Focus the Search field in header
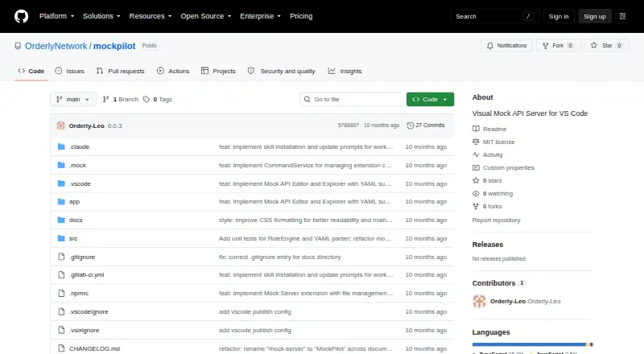644x354 pixels. [494, 16]
